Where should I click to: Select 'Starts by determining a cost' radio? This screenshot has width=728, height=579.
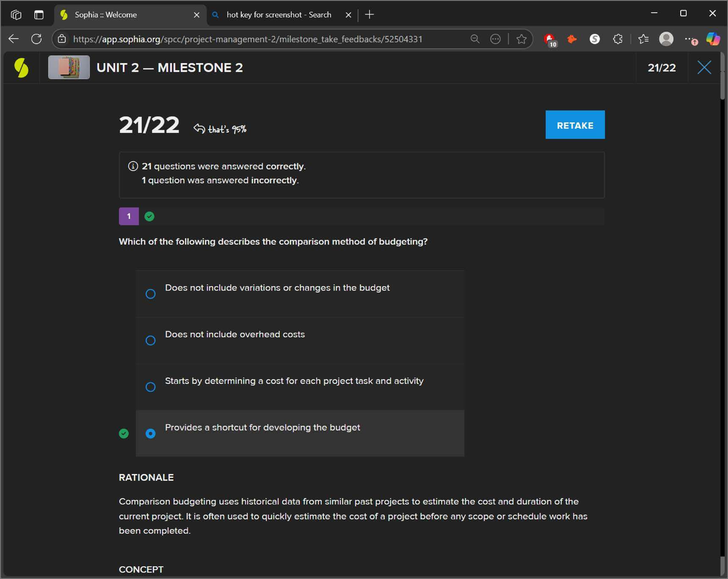[150, 387]
